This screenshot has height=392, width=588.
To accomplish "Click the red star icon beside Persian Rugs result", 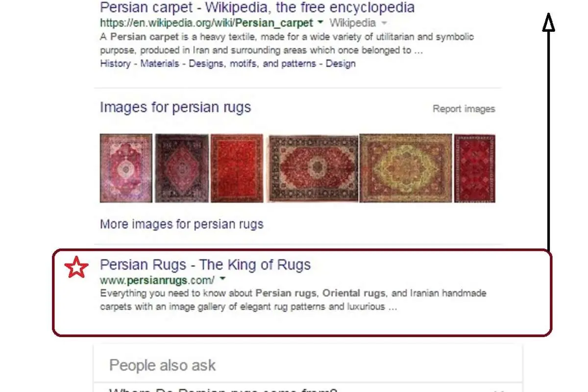I will [x=76, y=268].
